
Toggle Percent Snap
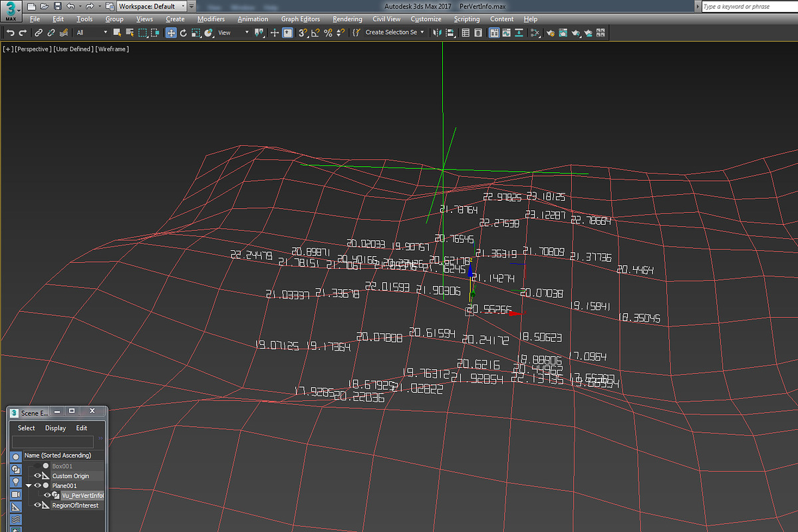328,33
